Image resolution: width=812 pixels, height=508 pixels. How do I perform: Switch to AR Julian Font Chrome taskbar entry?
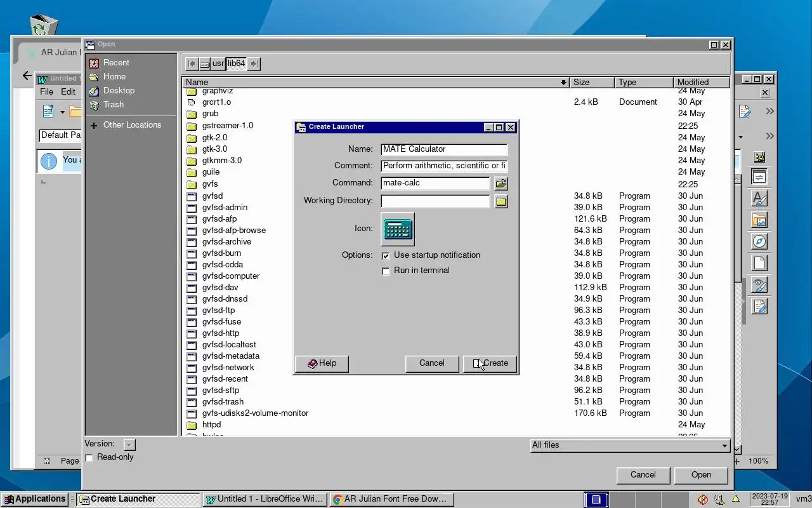pyautogui.click(x=392, y=499)
